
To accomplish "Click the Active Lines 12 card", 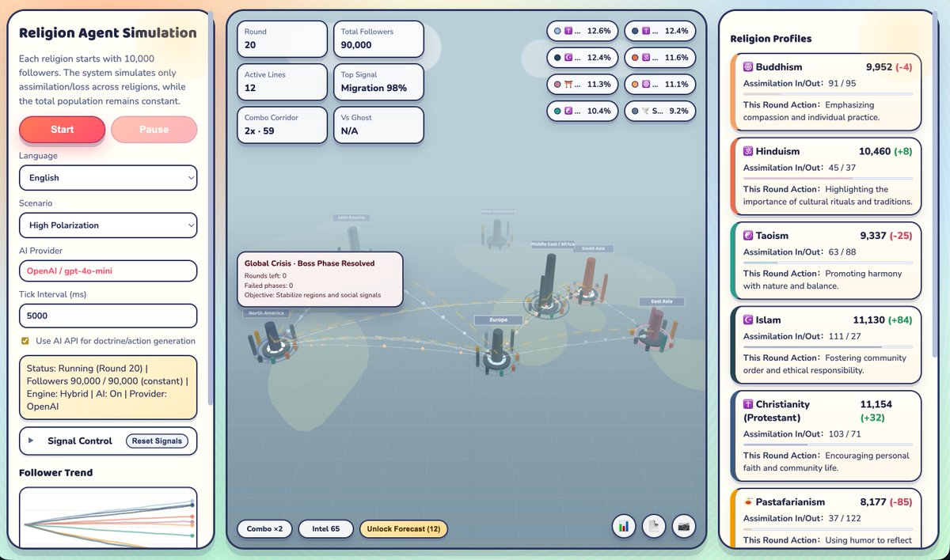I will coord(283,82).
